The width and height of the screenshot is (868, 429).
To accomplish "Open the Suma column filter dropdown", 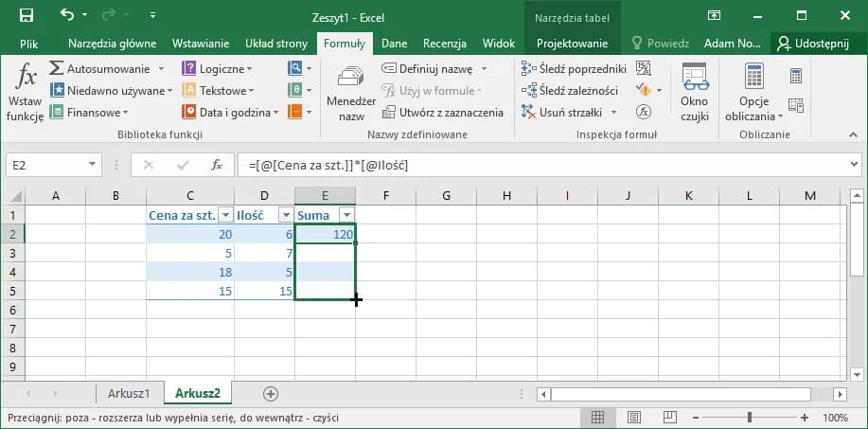I will pyautogui.click(x=346, y=215).
